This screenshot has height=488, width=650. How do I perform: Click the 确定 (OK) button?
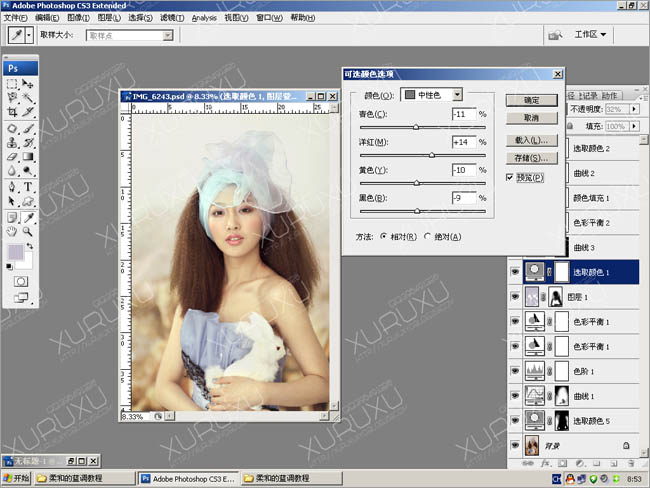[x=531, y=100]
